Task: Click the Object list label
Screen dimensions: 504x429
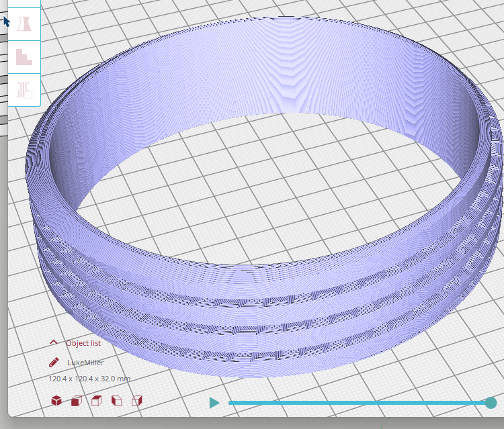Action: 83,343
